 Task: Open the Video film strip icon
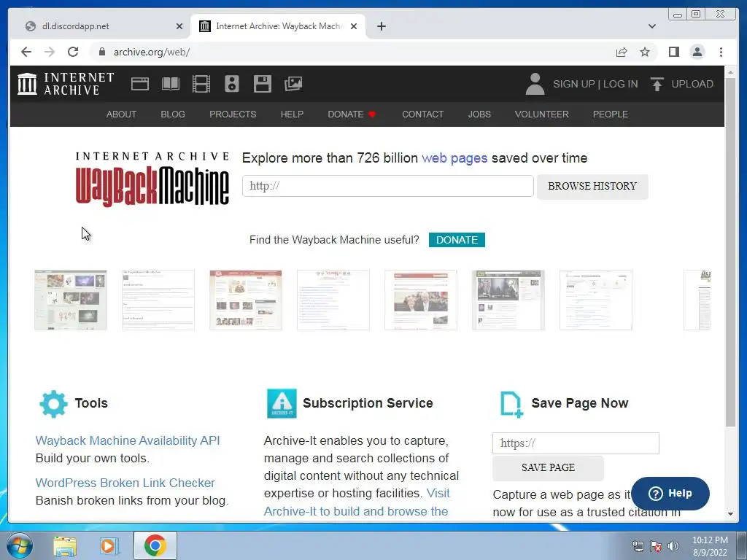click(x=201, y=84)
